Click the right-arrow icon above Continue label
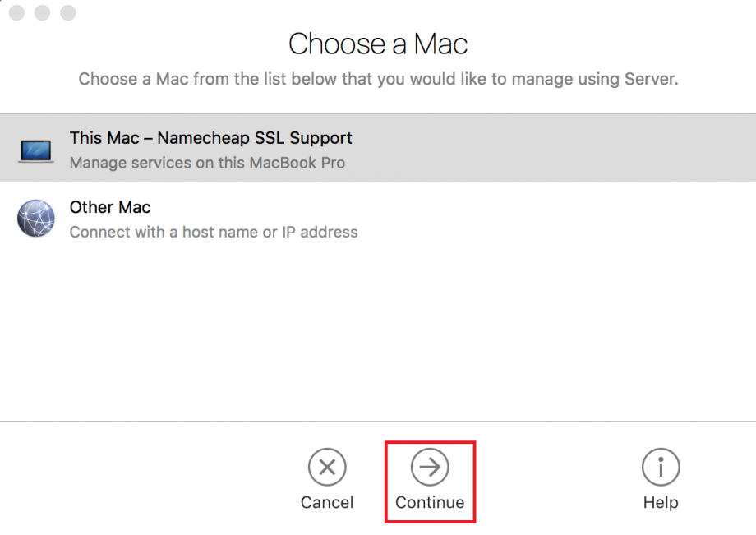Viewport: 756px width, 535px height. coord(429,467)
